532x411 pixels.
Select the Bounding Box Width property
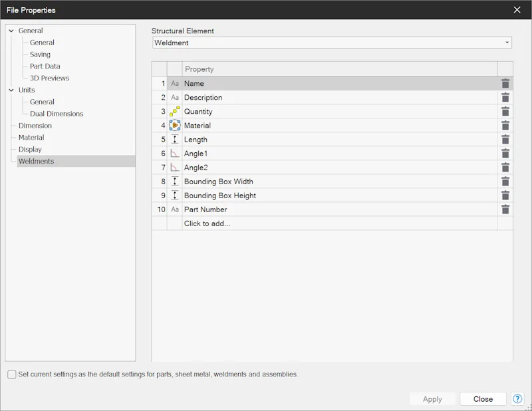(x=340, y=182)
